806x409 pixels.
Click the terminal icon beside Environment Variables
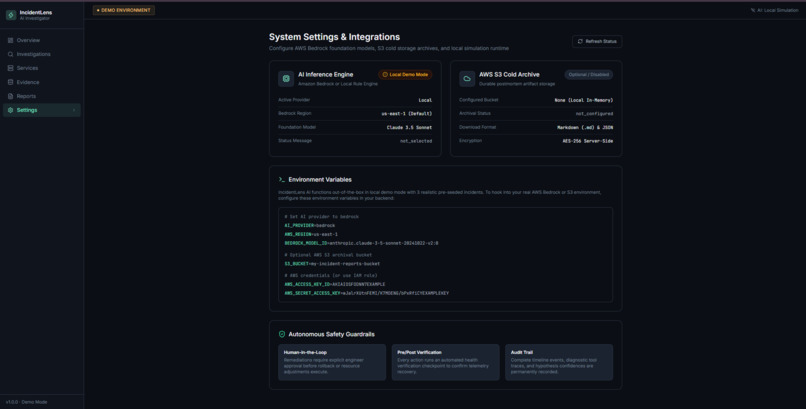[x=282, y=179]
